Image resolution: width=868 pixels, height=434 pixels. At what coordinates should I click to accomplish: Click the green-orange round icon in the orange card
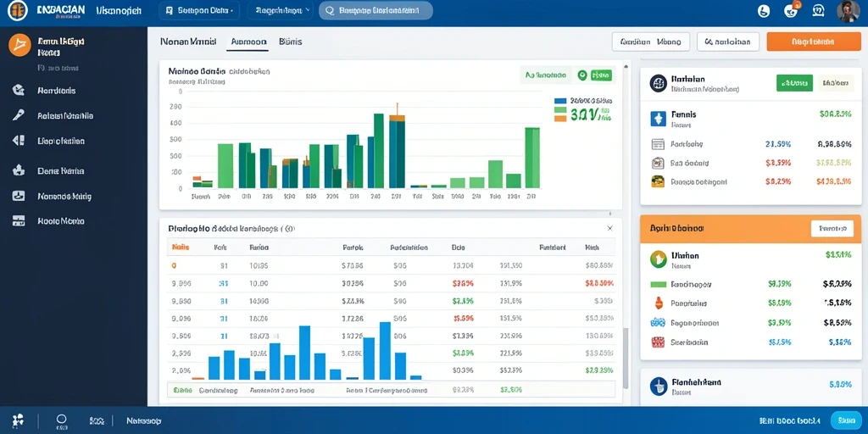point(658,259)
